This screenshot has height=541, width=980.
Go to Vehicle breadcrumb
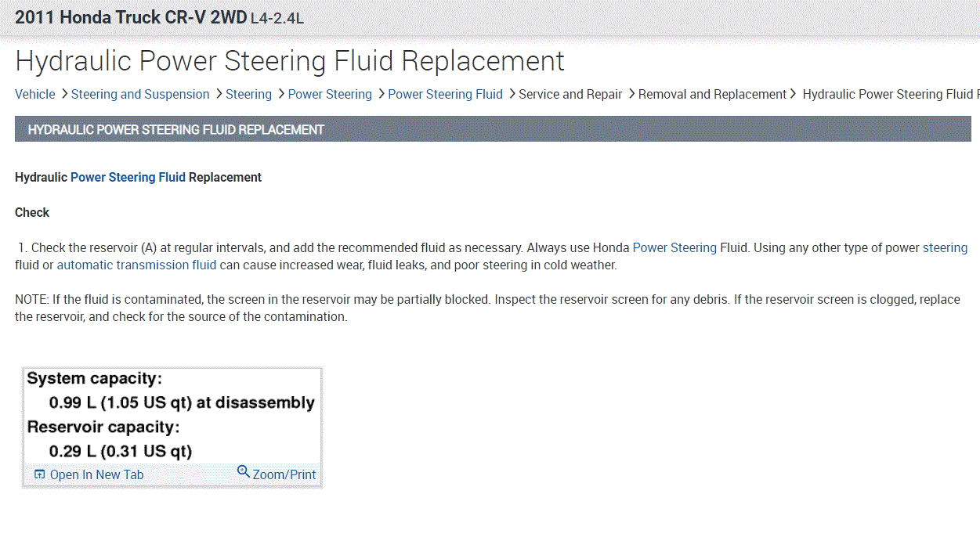[35, 94]
